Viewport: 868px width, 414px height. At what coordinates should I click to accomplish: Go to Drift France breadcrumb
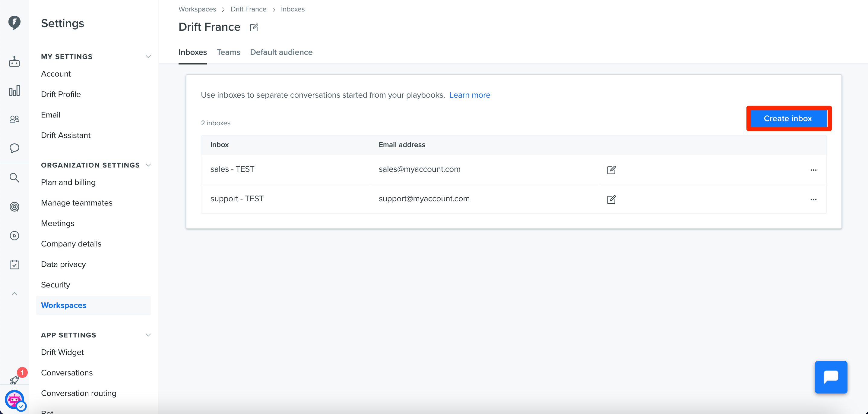[x=248, y=9]
